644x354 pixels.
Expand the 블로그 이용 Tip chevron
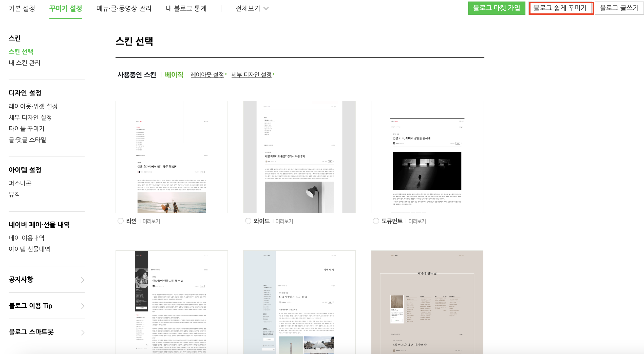(x=83, y=306)
